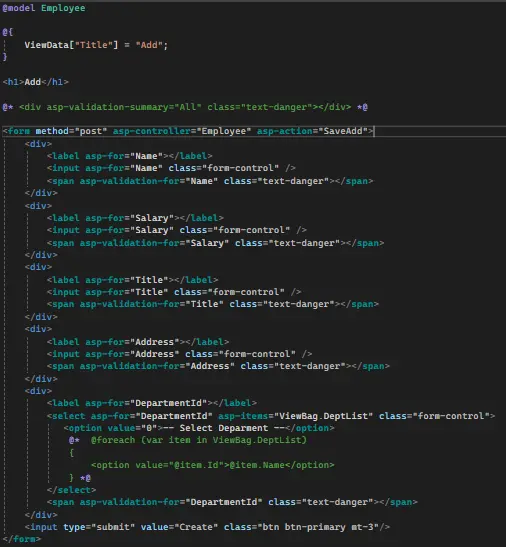Image resolution: width=506 pixels, height=547 pixels.
Task: Click the span asp-validation-for="Address" line
Action: click(x=218, y=366)
